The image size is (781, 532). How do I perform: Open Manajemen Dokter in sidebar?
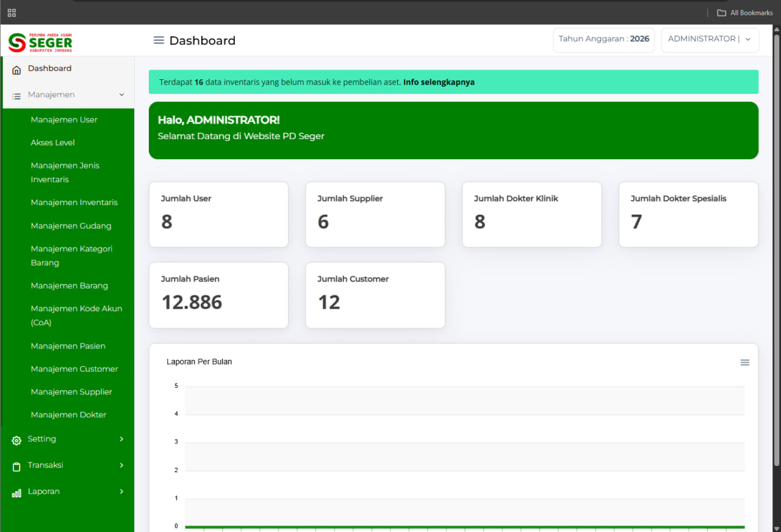(x=68, y=414)
